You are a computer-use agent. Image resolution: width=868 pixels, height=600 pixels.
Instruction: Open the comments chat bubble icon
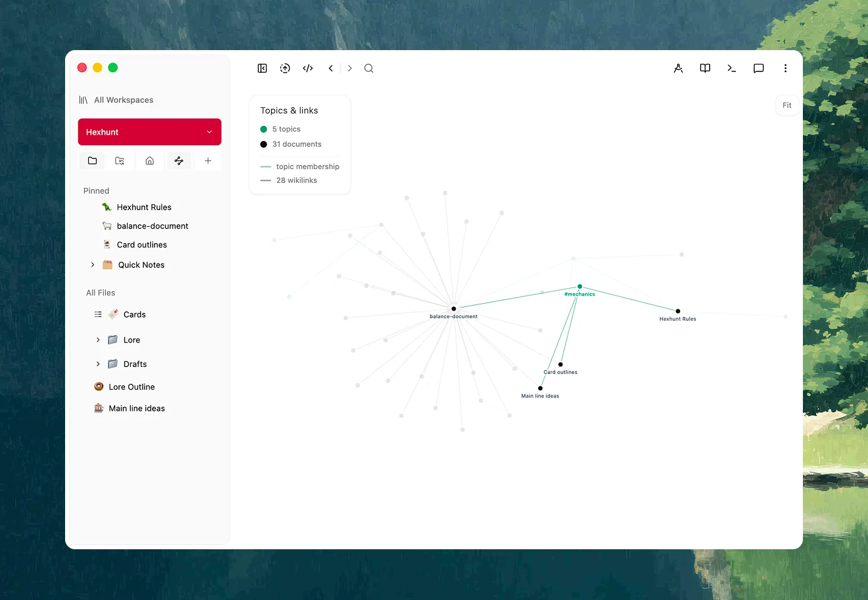tap(758, 68)
